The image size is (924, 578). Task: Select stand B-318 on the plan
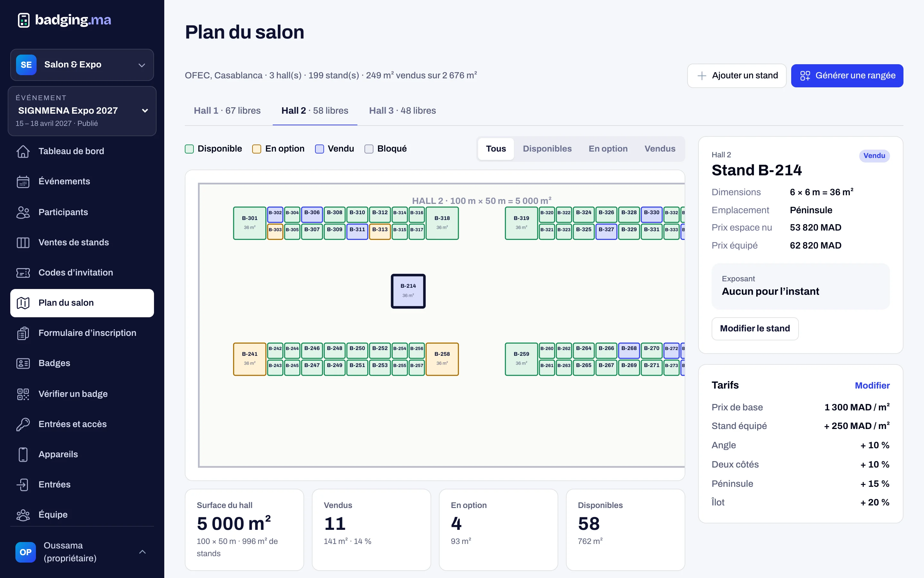point(442,223)
